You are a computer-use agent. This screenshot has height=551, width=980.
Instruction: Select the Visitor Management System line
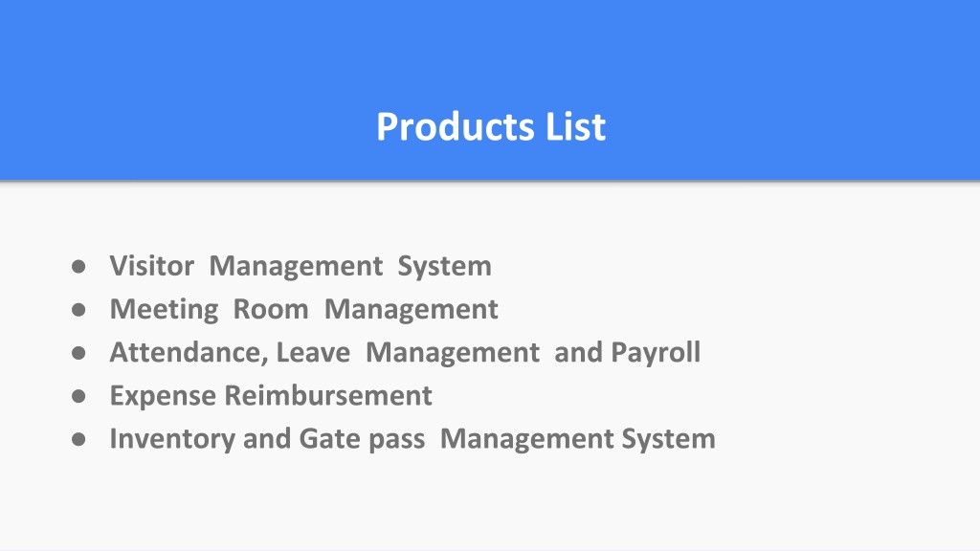pos(301,267)
